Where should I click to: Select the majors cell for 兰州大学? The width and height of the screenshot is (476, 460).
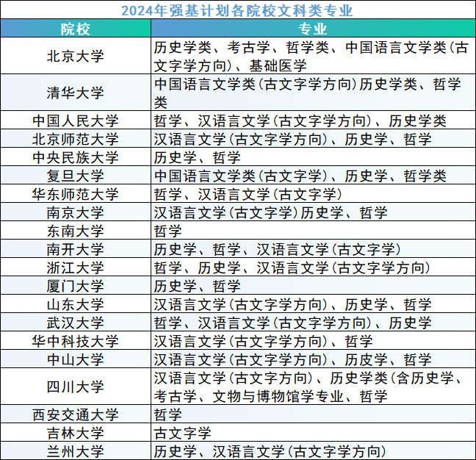coord(313,451)
